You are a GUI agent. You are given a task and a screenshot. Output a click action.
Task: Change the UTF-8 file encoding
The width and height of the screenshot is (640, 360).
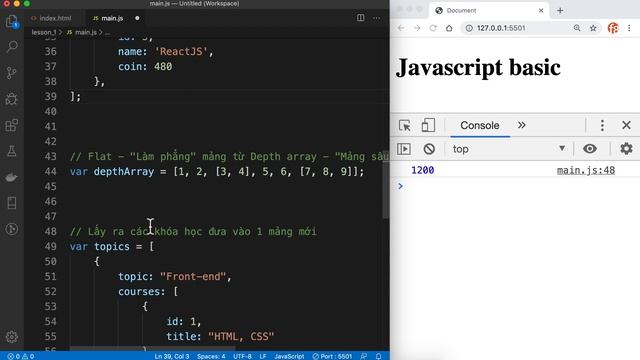click(242, 356)
